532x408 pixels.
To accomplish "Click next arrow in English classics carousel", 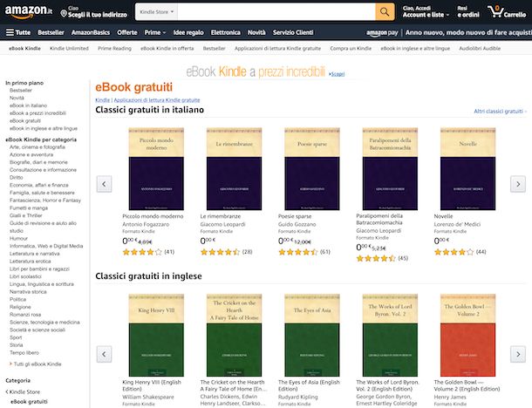I will 518,354.
